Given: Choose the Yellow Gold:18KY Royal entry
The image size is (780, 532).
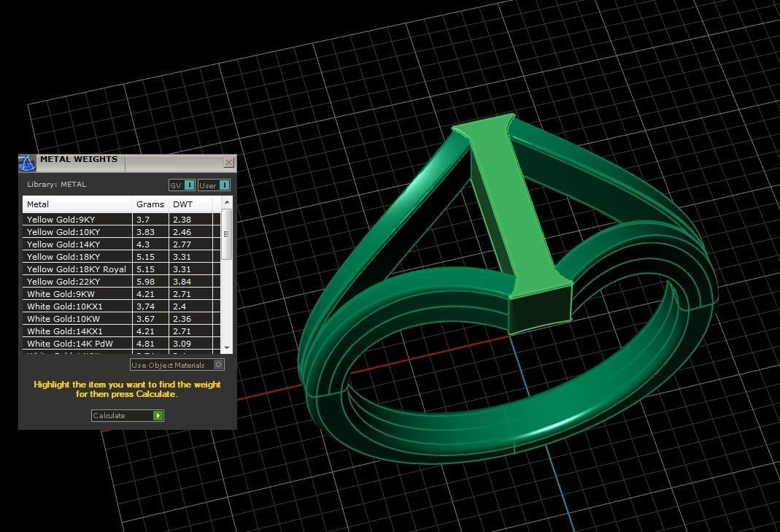Looking at the screenshot, I should pos(76,269).
